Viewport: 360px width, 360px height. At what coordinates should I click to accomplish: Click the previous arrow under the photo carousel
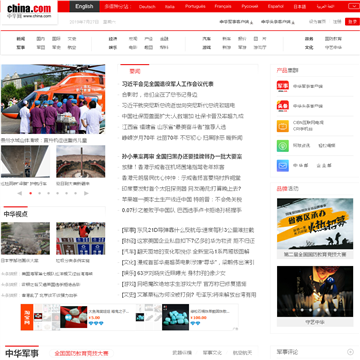point(20,193)
